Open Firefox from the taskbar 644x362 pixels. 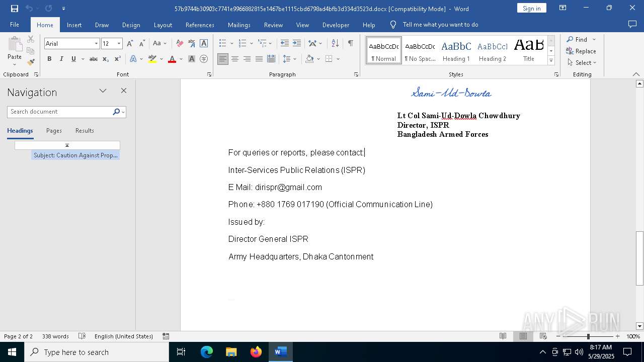click(256, 352)
